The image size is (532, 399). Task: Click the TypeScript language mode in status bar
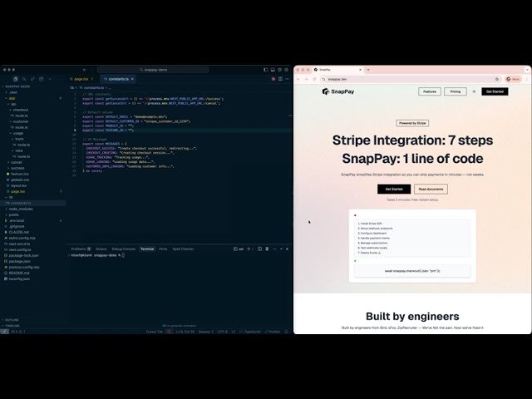click(x=250, y=332)
